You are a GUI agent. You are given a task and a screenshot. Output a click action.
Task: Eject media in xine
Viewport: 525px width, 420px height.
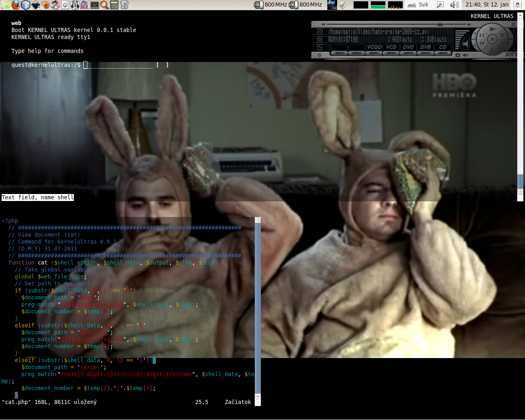point(492,50)
